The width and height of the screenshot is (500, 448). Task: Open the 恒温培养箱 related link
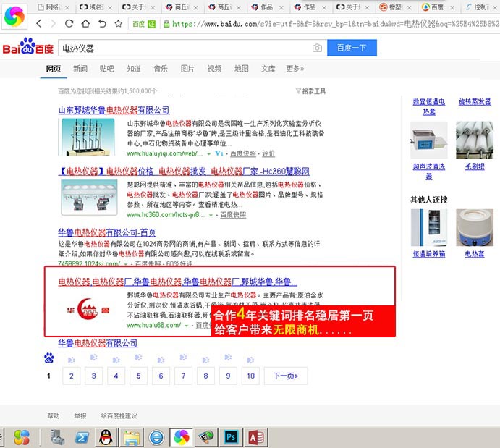[429, 254]
